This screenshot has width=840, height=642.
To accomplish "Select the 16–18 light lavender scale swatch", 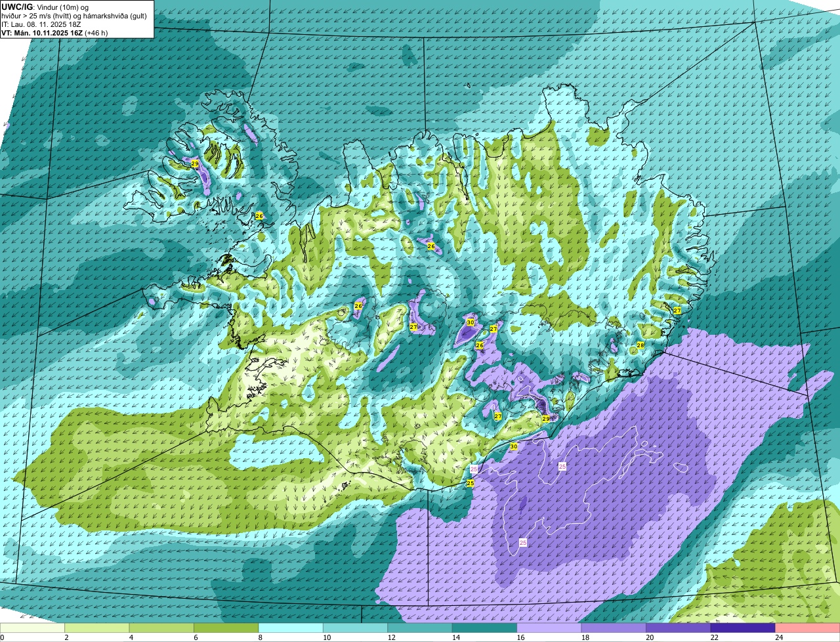I will tap(550, 628).
